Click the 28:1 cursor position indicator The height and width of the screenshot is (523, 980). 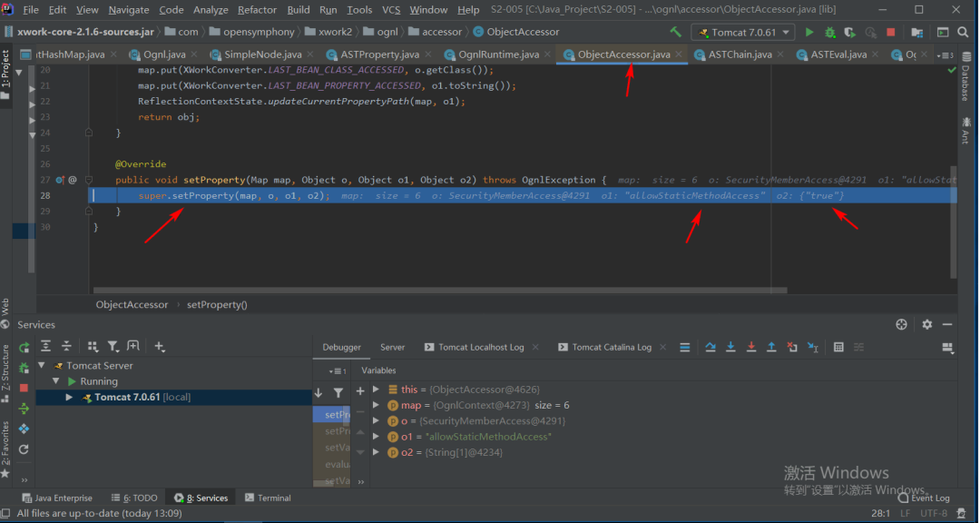click(x=880, y=513)
